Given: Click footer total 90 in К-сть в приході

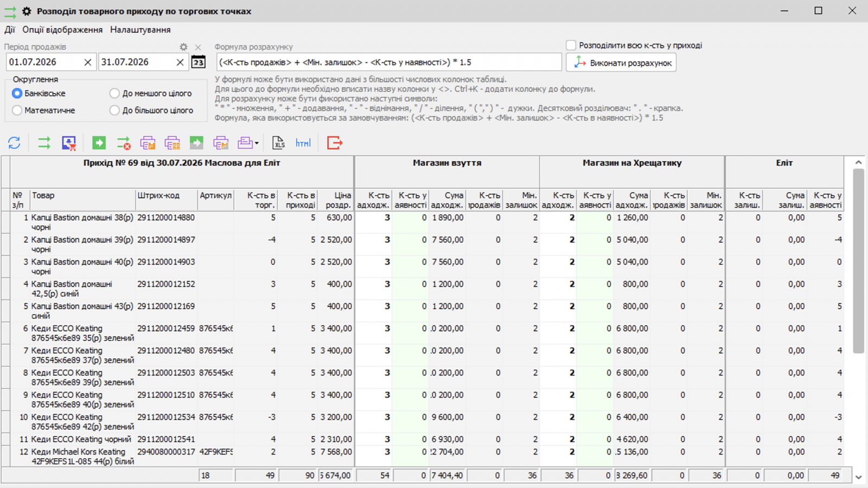Looking at the screenshot, I should pos(298,476).
